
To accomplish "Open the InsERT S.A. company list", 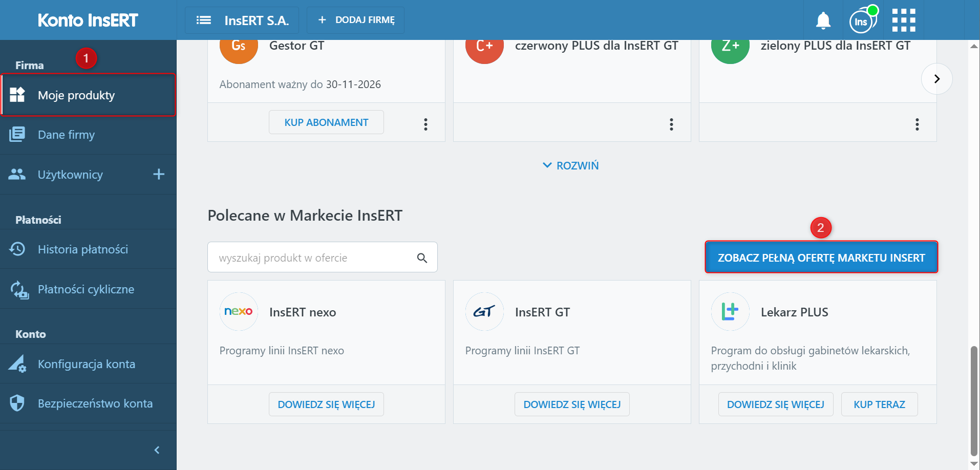I will coord(242,20).
